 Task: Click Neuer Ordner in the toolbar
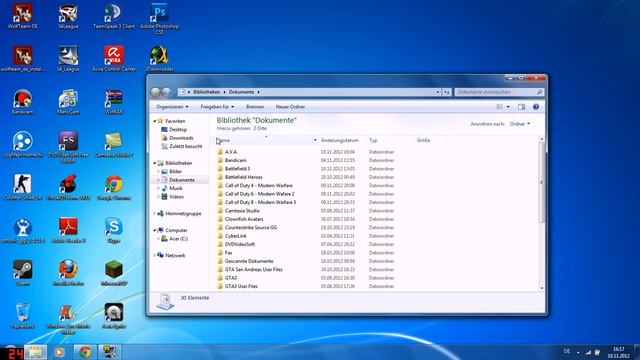290,107
